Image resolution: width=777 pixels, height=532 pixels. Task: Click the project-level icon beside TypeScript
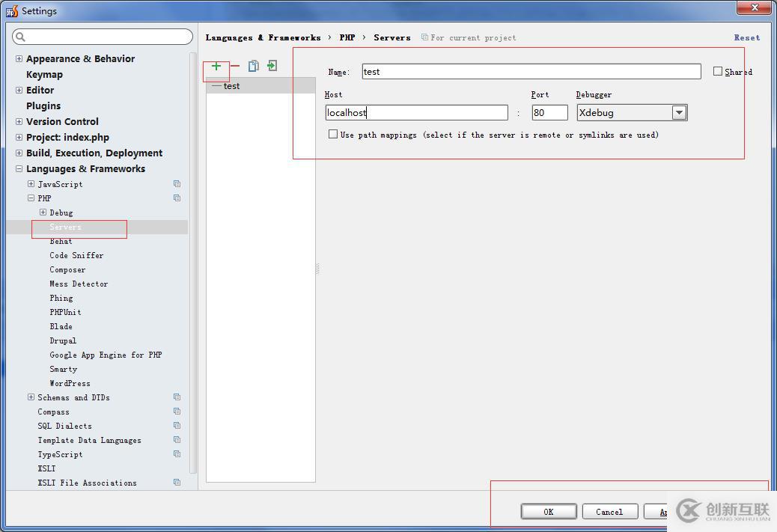tap(177, 454)
